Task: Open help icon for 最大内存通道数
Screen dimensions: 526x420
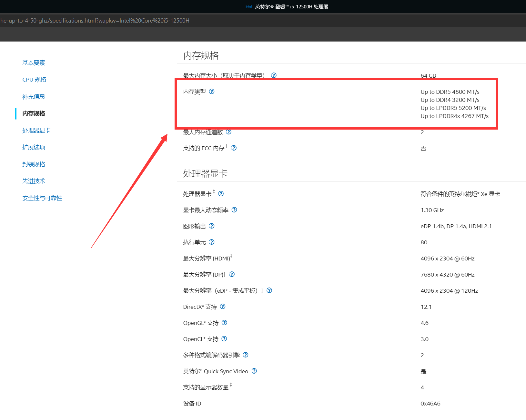Action: tap(228, 132)
